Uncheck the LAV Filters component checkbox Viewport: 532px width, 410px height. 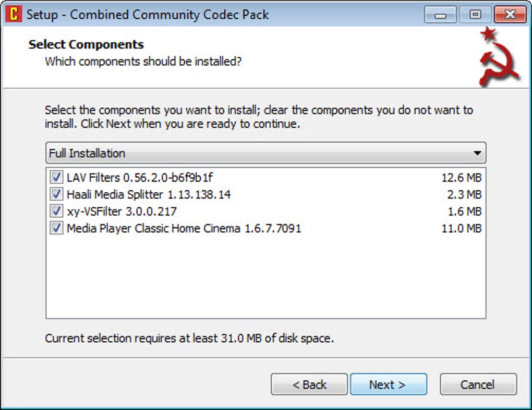[56, 178]
